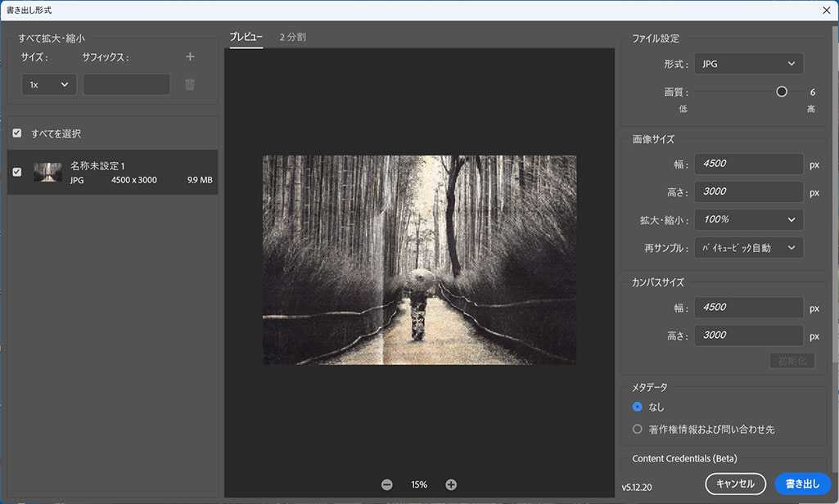Image resolution: width=839 pixels, height=504 pixels.
Task: Click the 名称未設定 1 asset thumbnail
Action: click(47, 173)
